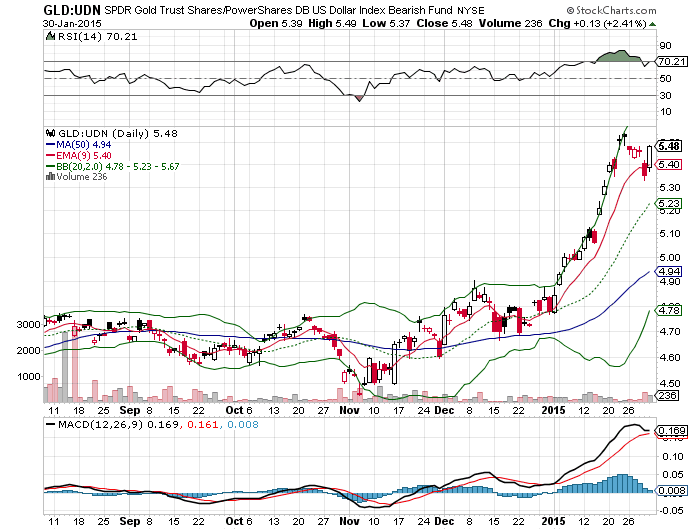Click the black MACD legend line marker
The height and width of the screenshot is (530, 700).
[x=50, y=424]
